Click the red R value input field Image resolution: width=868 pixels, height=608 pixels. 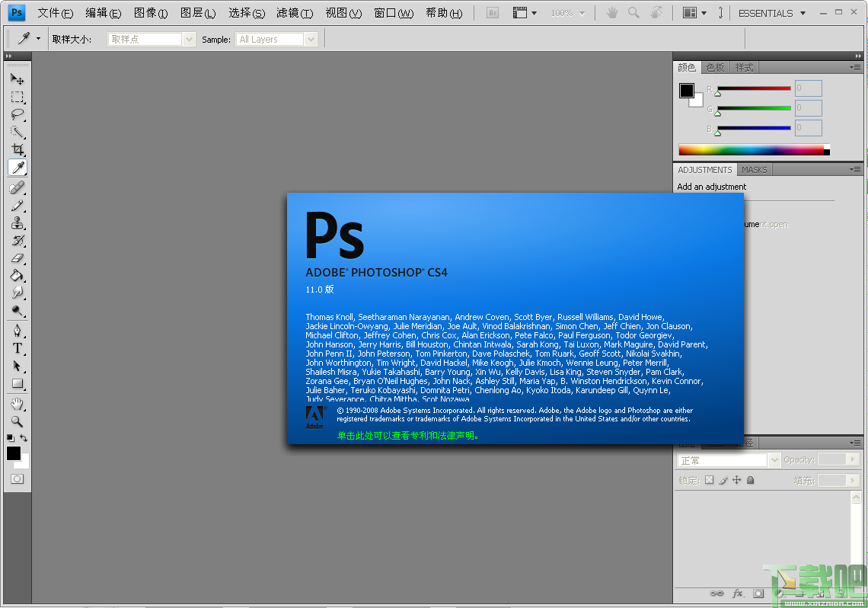click(x=808, y=88)
